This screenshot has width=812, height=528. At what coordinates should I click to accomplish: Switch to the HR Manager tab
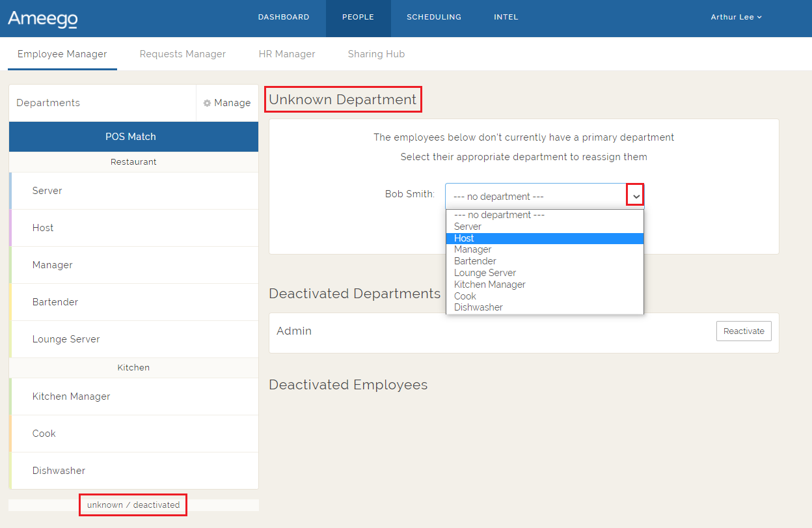tap(287, 54)
